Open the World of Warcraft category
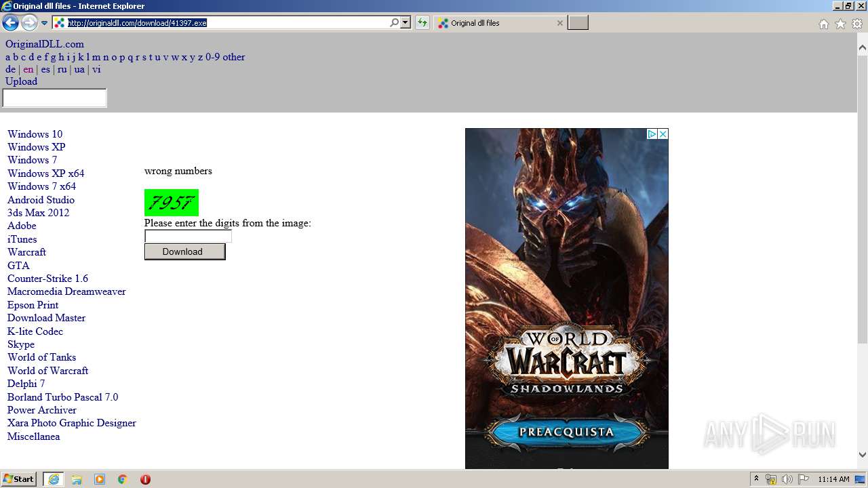This screenshot has width=868, height=488. pos(47,371)
